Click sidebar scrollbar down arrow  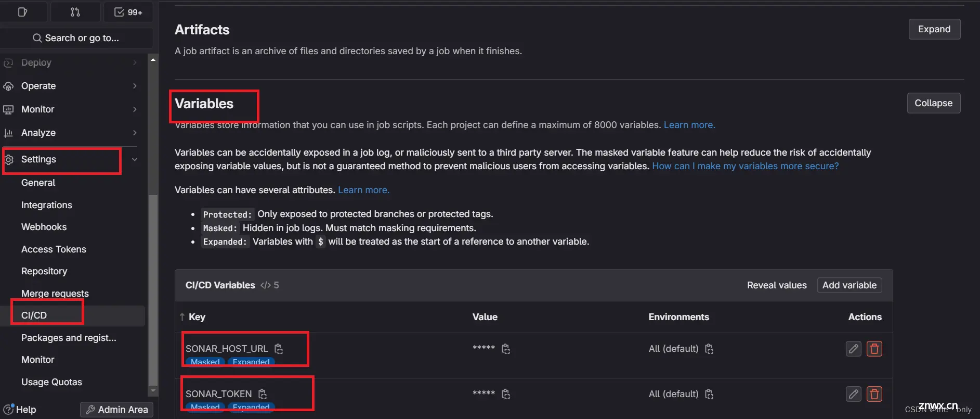pyautogui.click(x=153, y=390)
